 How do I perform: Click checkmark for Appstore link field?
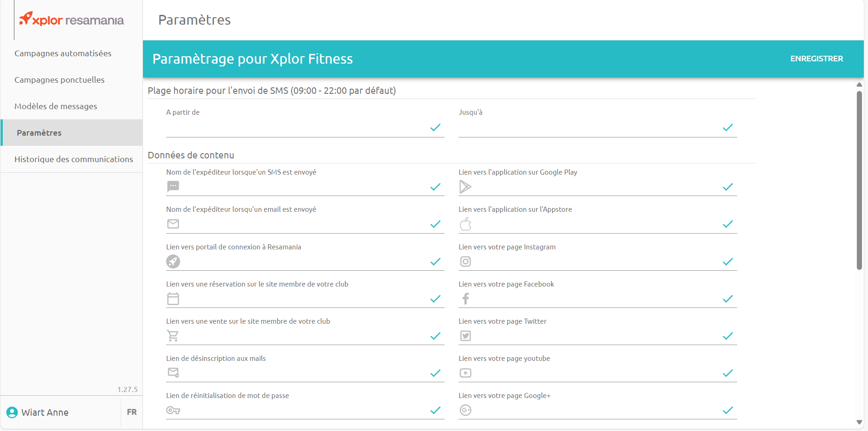(x=728, y=224)
